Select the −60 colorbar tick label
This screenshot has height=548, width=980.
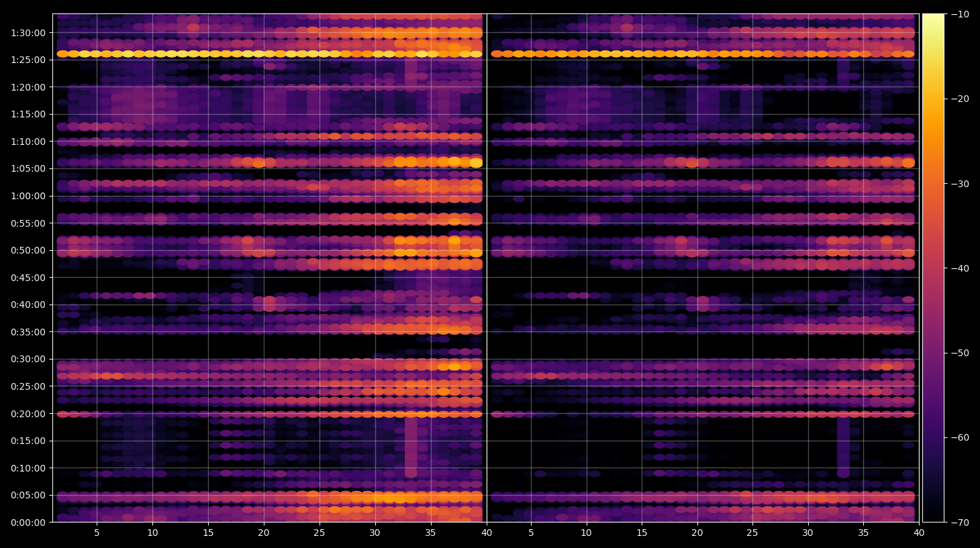click(960, 437)
